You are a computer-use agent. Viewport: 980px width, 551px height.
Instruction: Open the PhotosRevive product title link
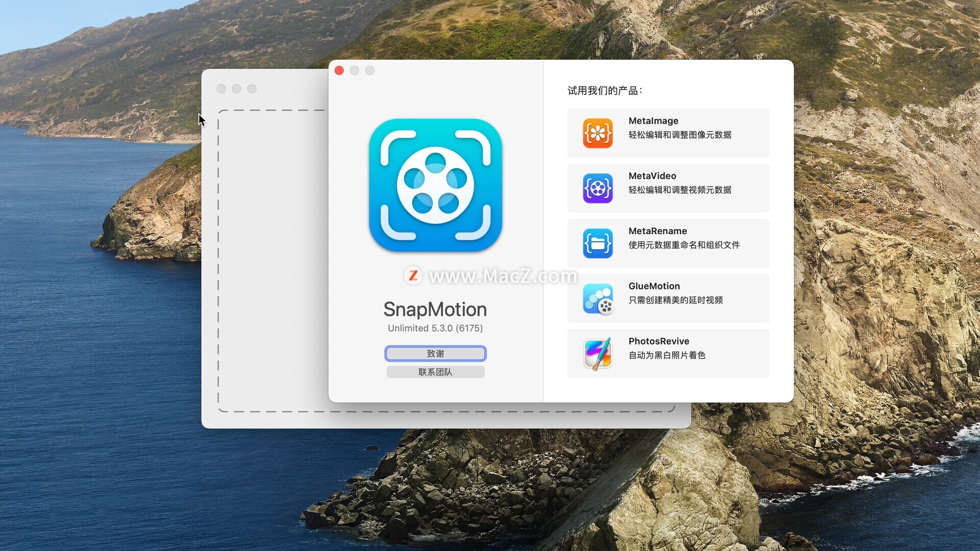tap(658, 341)
